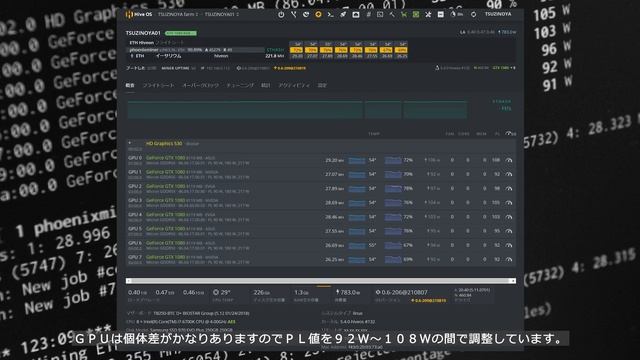
Task: Open the tuning gauge icon for GPU 5
Action: 509,231
